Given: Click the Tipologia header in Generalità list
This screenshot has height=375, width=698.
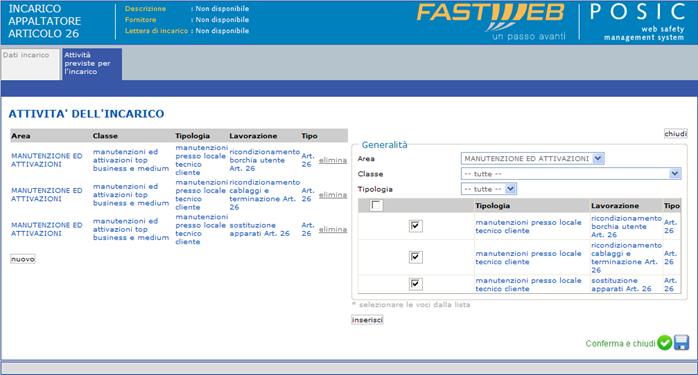Looking at the screenshot, I should pyautogui.click(x=492, y=206).
